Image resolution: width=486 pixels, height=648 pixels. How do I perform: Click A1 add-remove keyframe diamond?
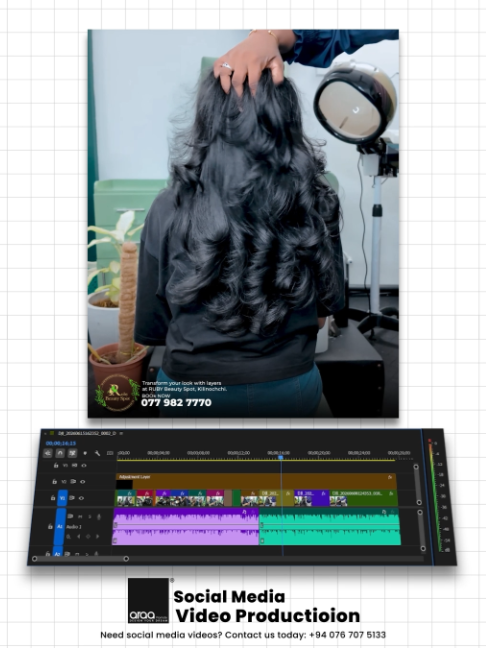[x=88, y=536]
